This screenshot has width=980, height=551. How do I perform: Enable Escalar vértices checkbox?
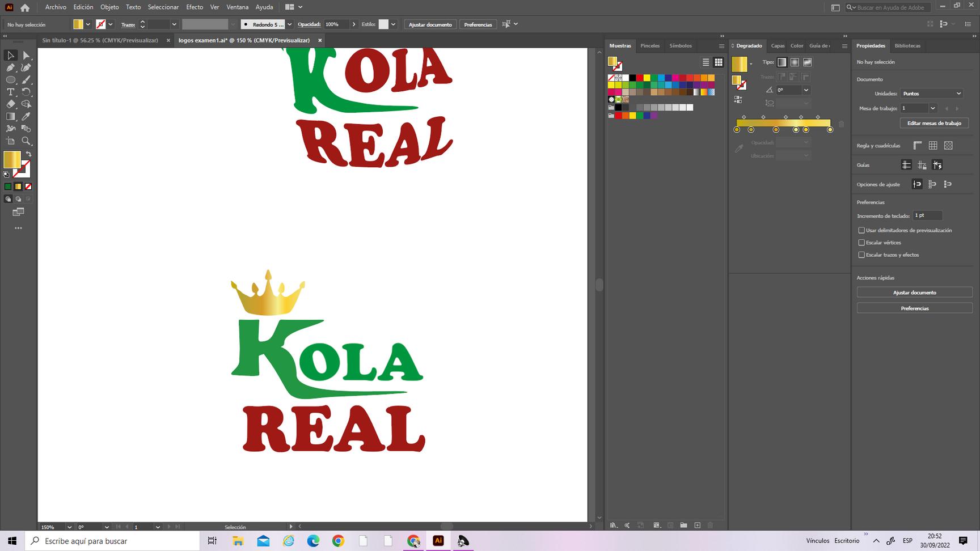861,243
